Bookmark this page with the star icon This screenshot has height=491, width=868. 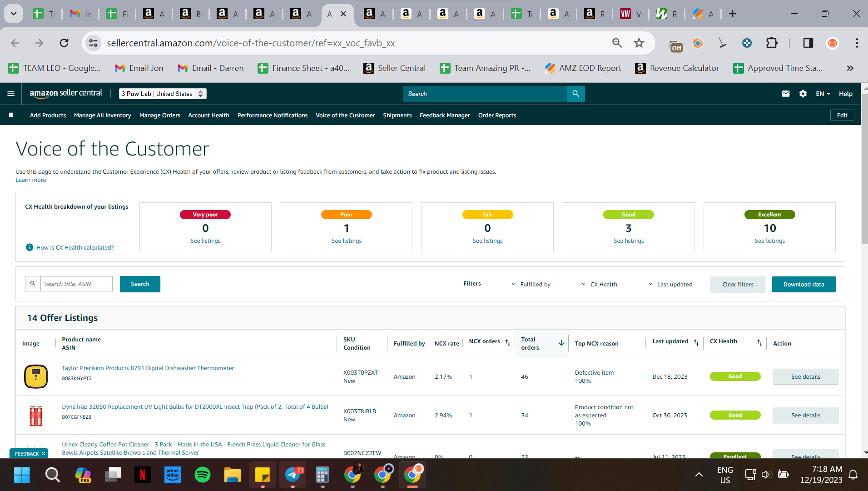point(639,43)
